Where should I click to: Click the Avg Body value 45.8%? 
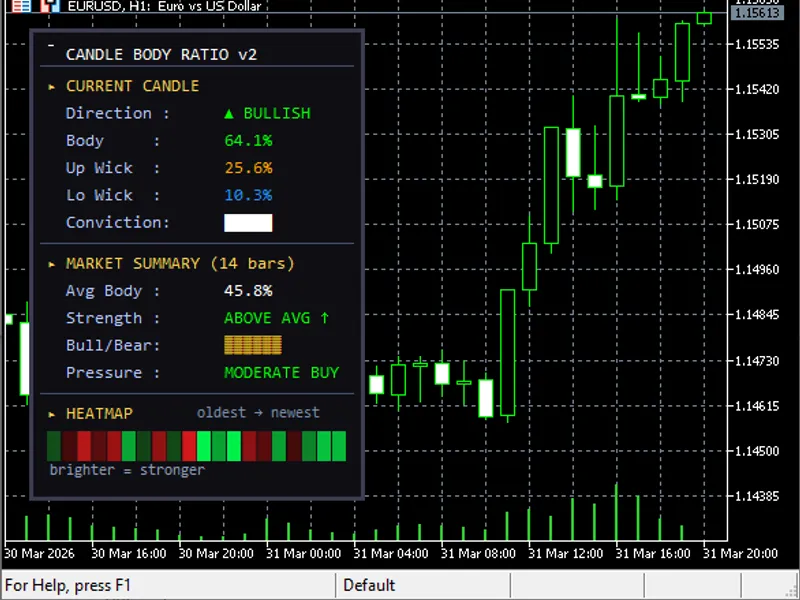point(248,291)
